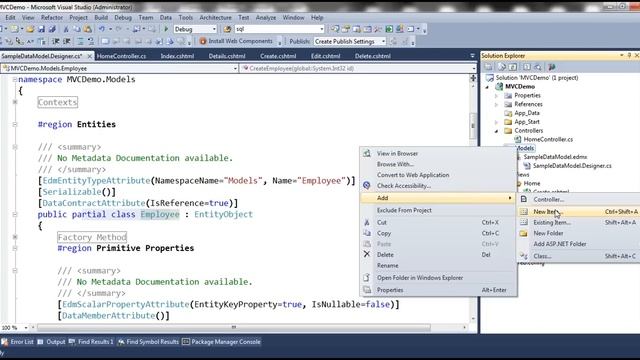Screen dimensions: 640x360
Task: Open the Build menu
Action: coord(101,18)
